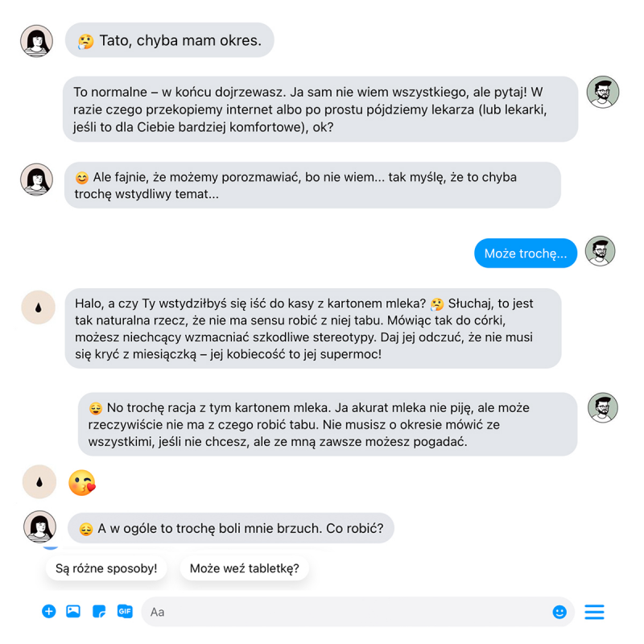
Task: Open the emoji smiley picker
Action: click(559, 613)
